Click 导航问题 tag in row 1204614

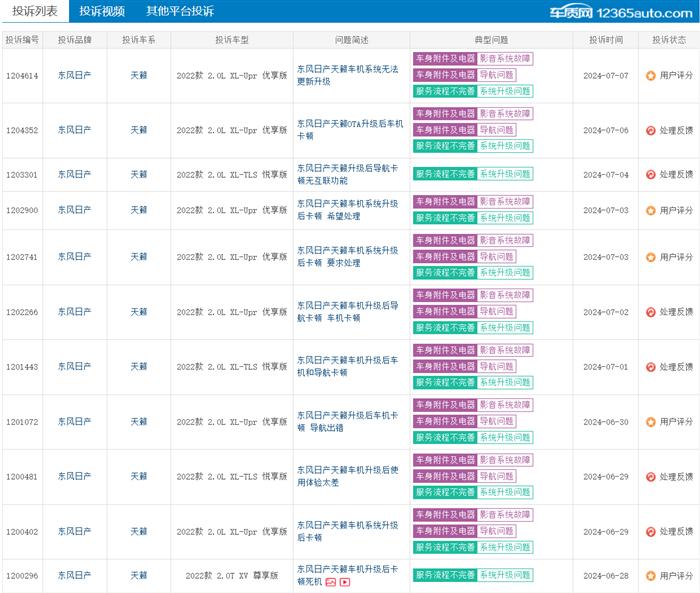pyautogui.click(x=497, y=75)
